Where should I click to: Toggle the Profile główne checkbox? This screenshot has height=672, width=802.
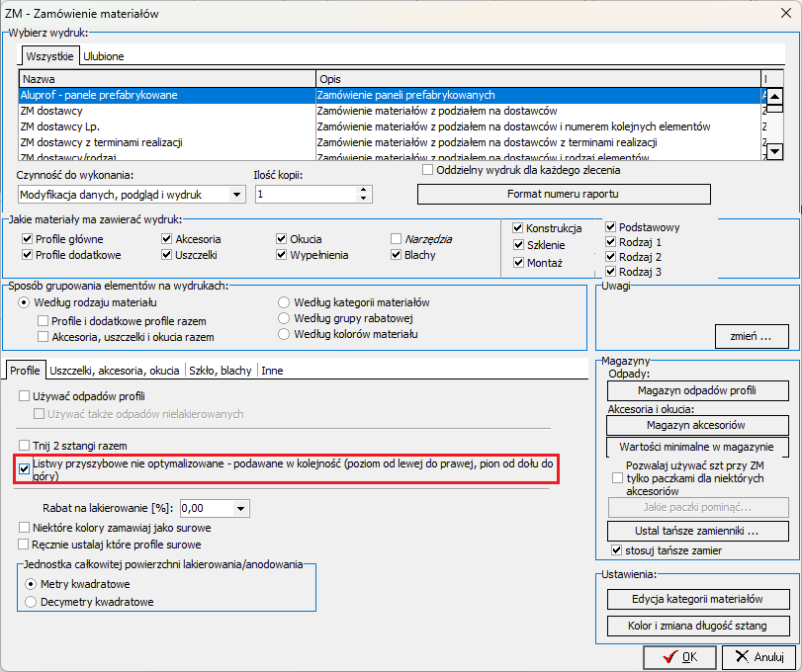coord(28,239)
